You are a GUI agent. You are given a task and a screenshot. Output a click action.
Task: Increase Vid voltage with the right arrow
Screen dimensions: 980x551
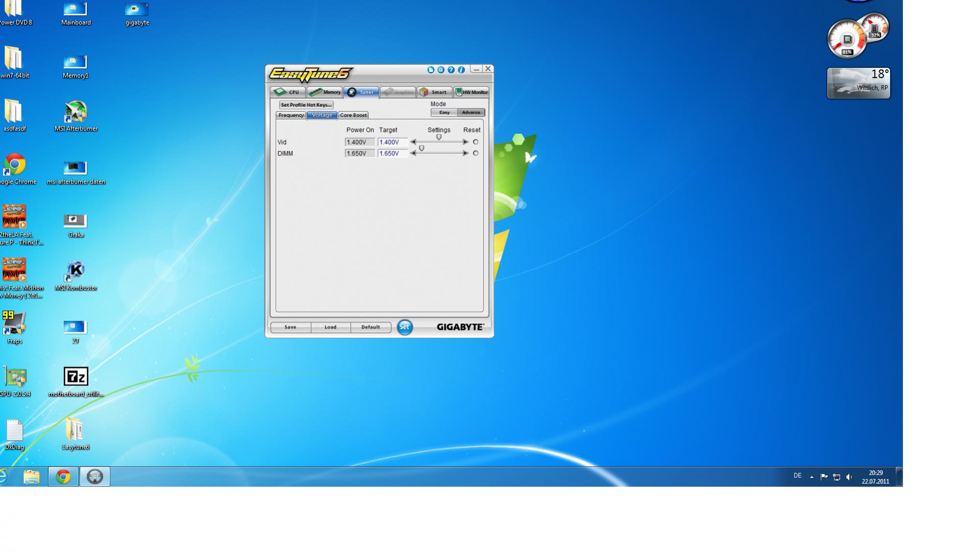coord(465,142)
